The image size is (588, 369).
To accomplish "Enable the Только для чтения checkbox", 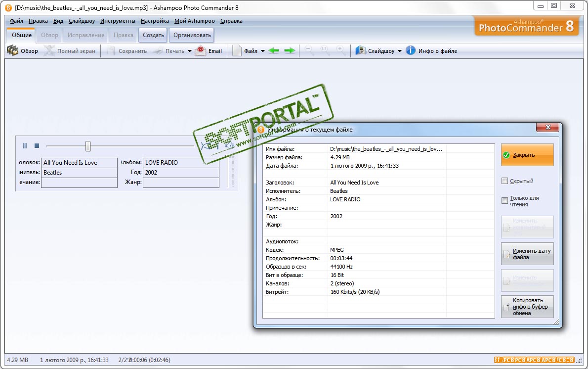I will coord(505,201).
